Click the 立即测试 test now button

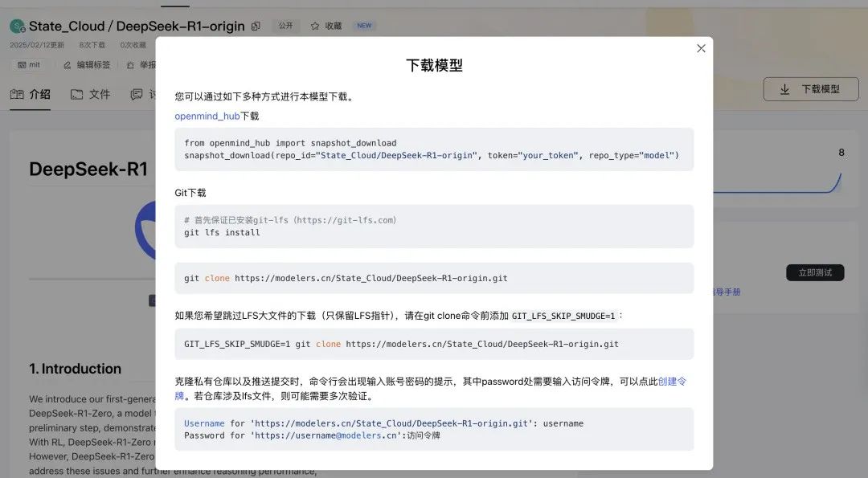[815, 273]
